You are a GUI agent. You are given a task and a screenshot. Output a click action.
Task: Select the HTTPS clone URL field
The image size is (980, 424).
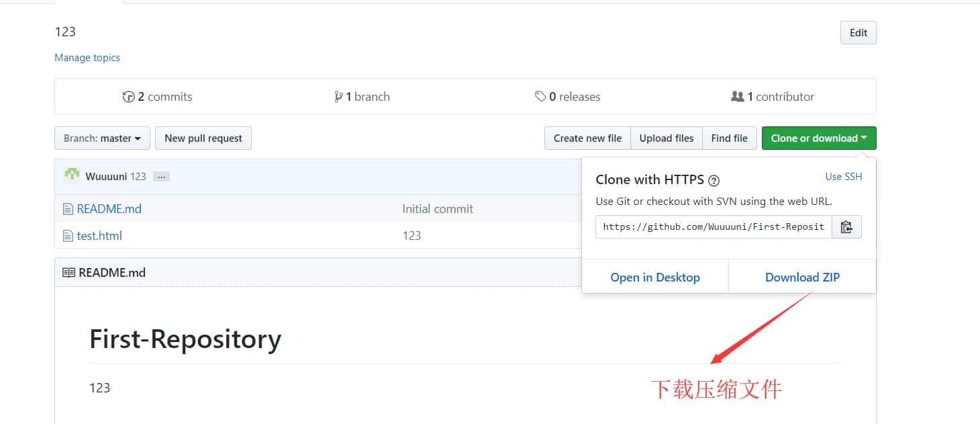point(714,227)
